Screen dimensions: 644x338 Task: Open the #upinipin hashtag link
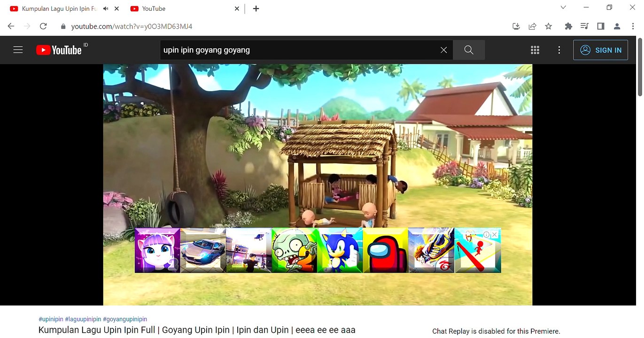51,319
